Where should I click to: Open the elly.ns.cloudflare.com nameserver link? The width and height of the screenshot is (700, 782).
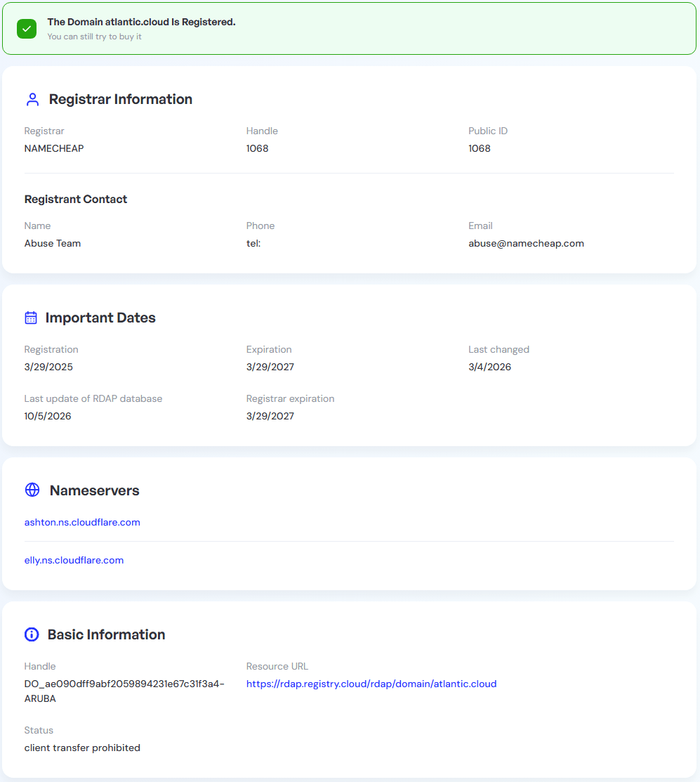(x=74, y=560)
